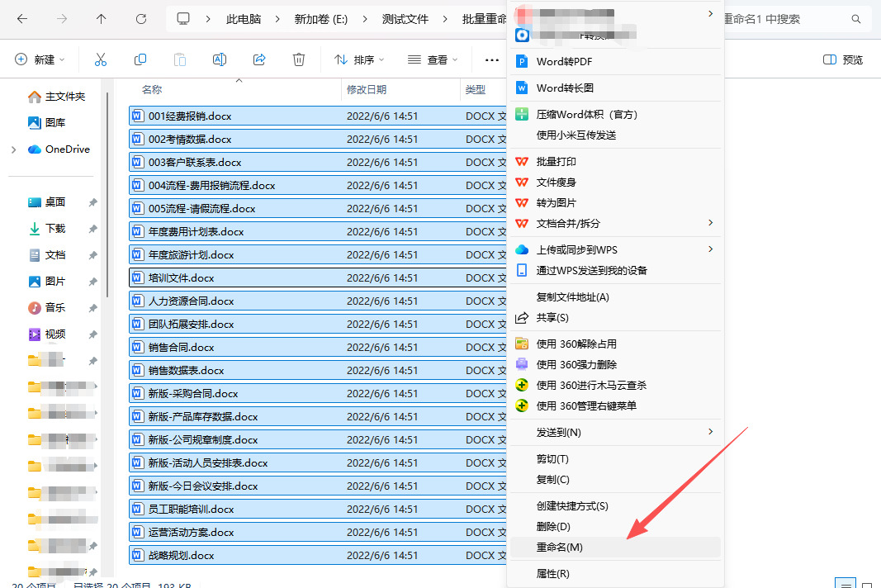This screenshot has height=588, width=881.
Task: Click the pin icon beside 图片
Action: coord(93,282)
